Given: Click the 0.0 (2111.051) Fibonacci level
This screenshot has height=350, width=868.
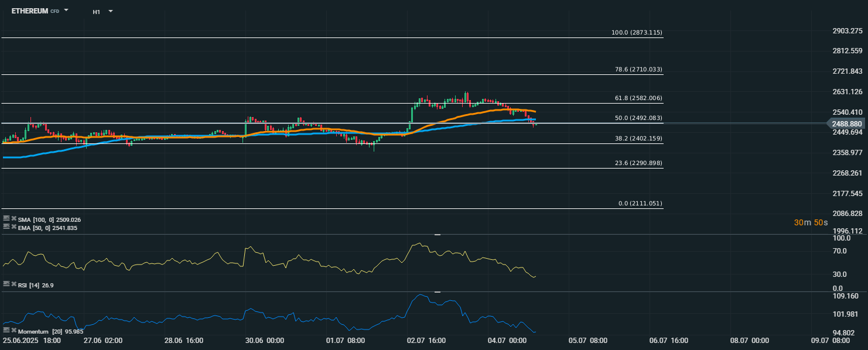Looking at the screenshot, I should (x=640, y=203).
